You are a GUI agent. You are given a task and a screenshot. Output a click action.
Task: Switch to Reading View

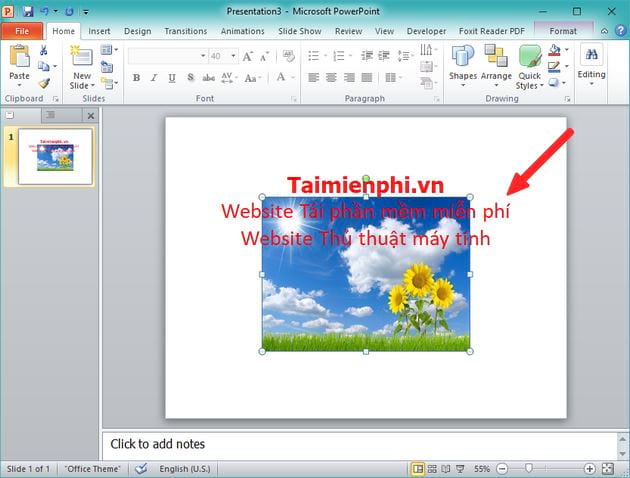tap(446, 469)
